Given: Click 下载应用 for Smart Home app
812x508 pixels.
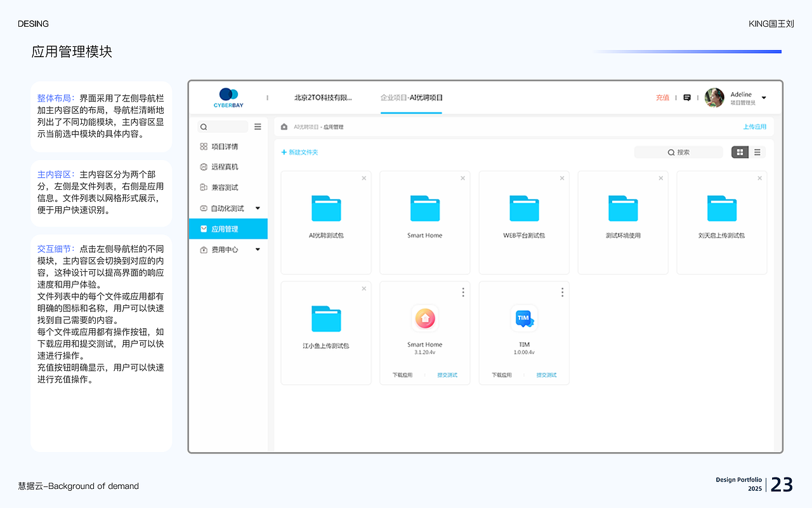Looking at the screenshot, I should [x=402, y=375].
